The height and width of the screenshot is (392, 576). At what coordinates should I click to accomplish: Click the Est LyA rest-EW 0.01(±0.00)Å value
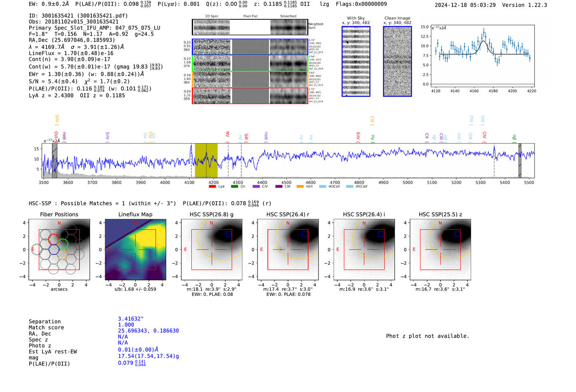pos(138,350)
